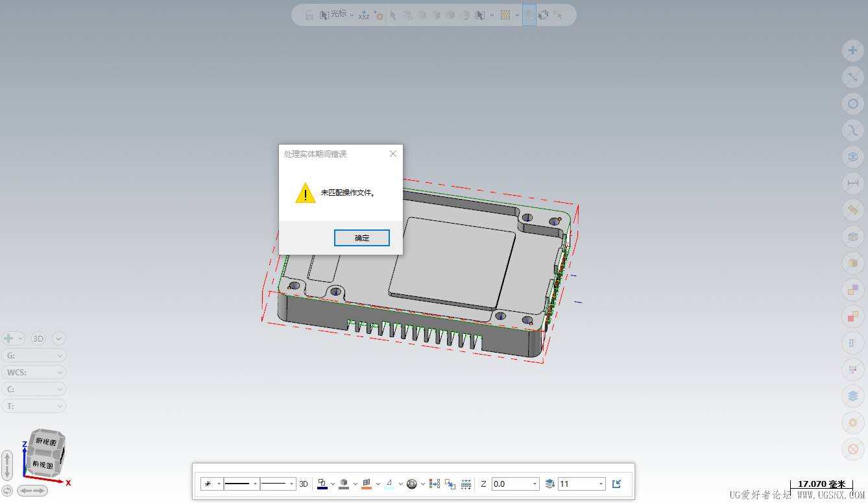Viewport: 868px width, 503px height.
Task: Click the circle sketch icon in right sidebar
Action: point(852,104)
